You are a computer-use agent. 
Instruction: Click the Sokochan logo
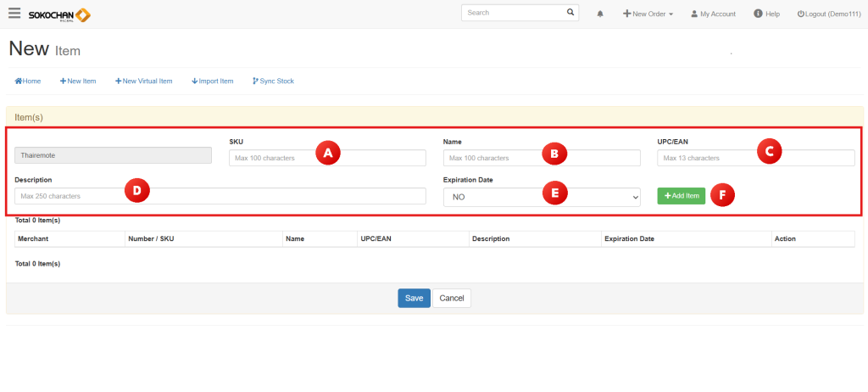point(59,14)
